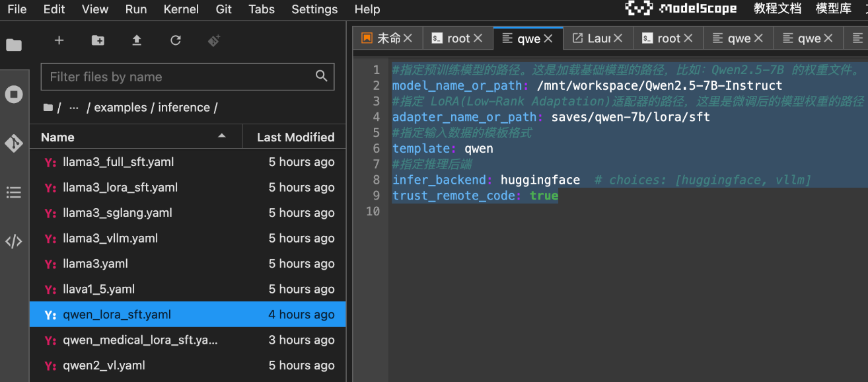Click the breadcrumb ellipsis to show path
Screen dimensions: 868x382
[74, 107]
